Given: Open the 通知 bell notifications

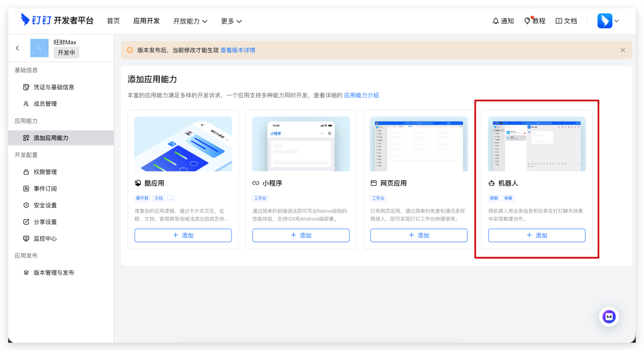Looking at the screenshot, I should click(503, 21).
